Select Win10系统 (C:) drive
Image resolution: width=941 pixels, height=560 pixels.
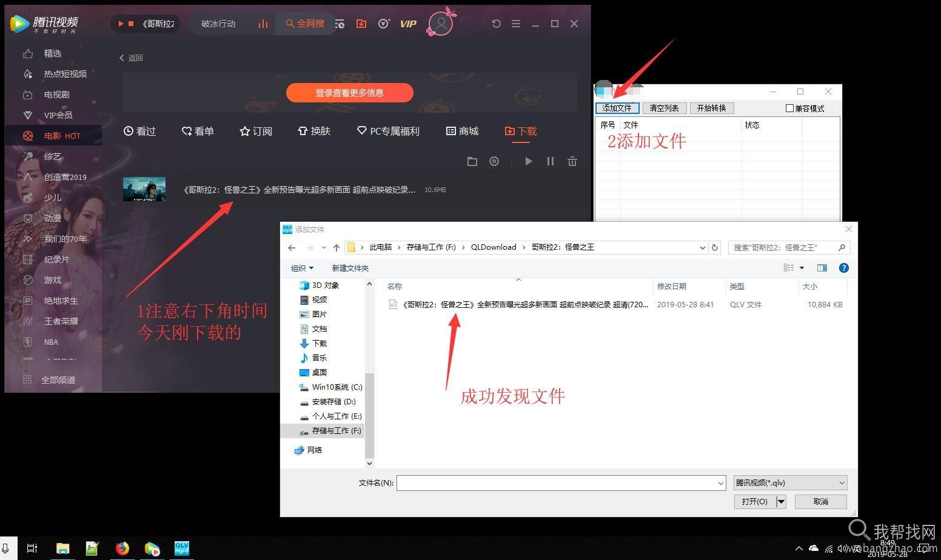click(x=331, y=387)
